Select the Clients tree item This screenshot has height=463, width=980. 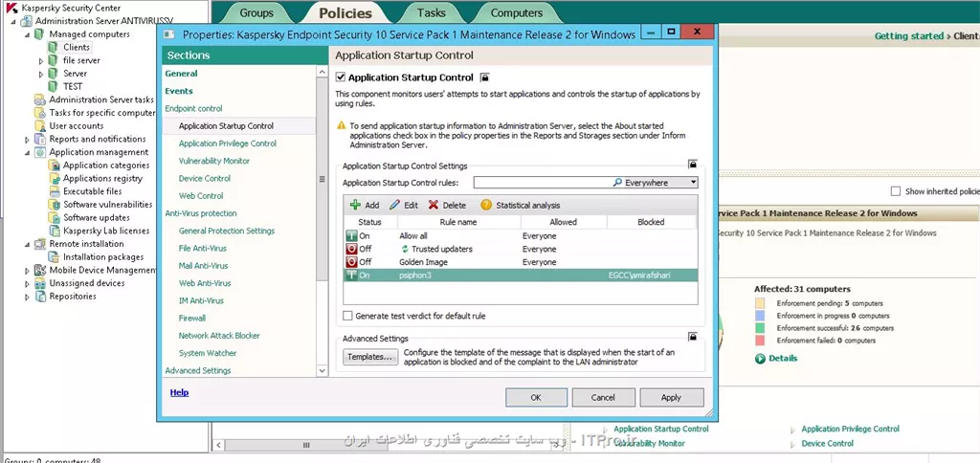click(x=77, y=48)
